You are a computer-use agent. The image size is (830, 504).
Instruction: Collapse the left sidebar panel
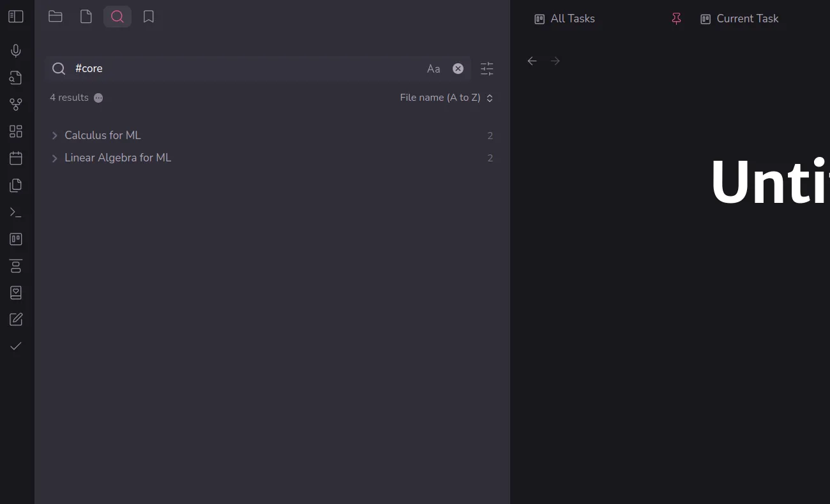point(16,17)
